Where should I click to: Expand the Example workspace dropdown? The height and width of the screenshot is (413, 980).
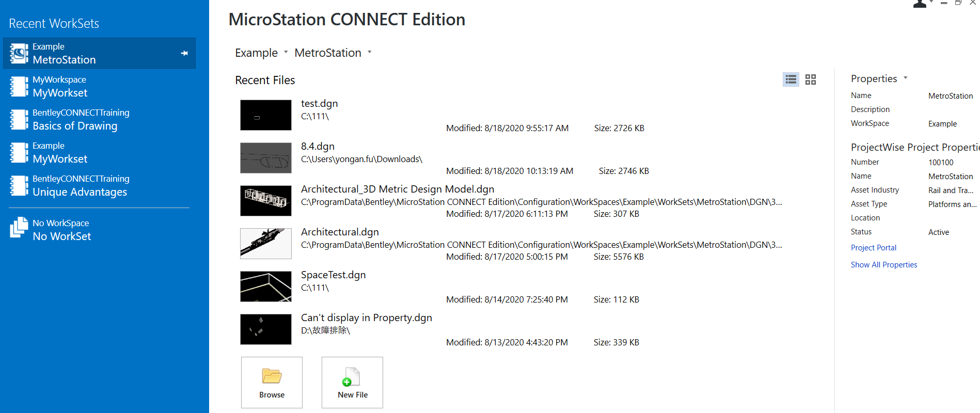click(x=286, y=52)
